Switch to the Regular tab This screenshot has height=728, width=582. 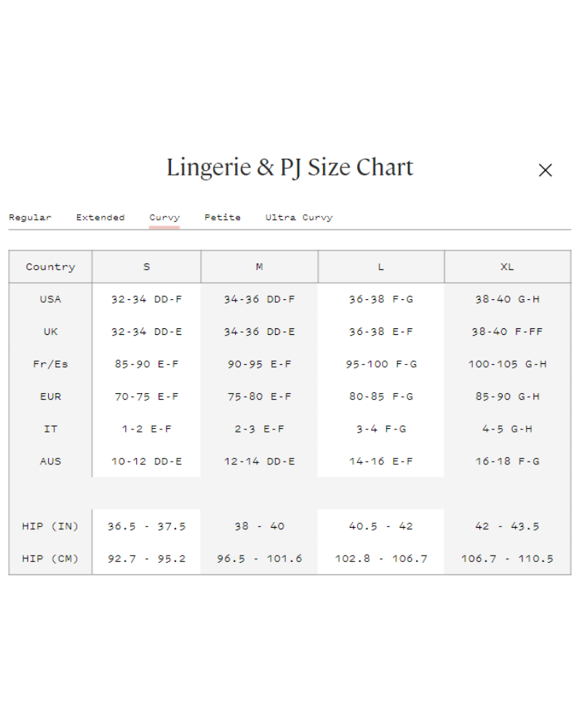click(x=30, y=218)
